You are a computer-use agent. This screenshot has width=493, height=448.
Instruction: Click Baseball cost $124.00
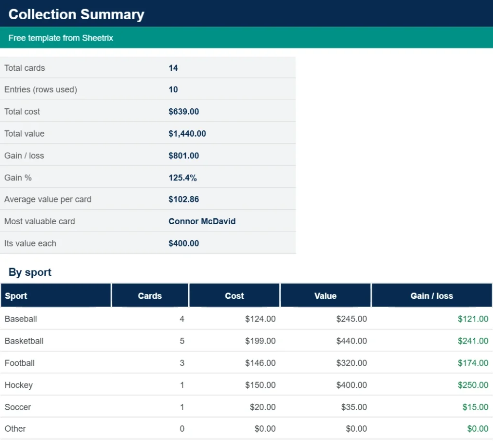click(260, 319)
